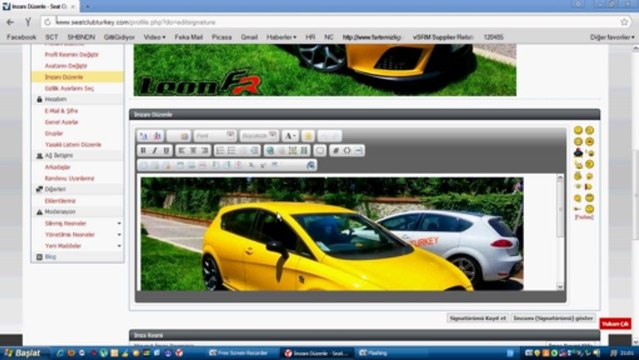The height and width of the screenshot is (360, 639).
Task: Open the Arkadaşlar sidebar link
Action: [57, 167]
